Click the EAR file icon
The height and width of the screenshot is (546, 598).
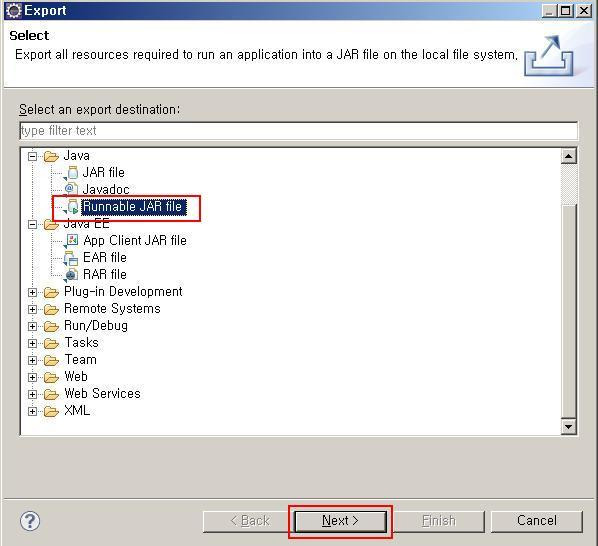pyautogui.click(x=71, y=258)
